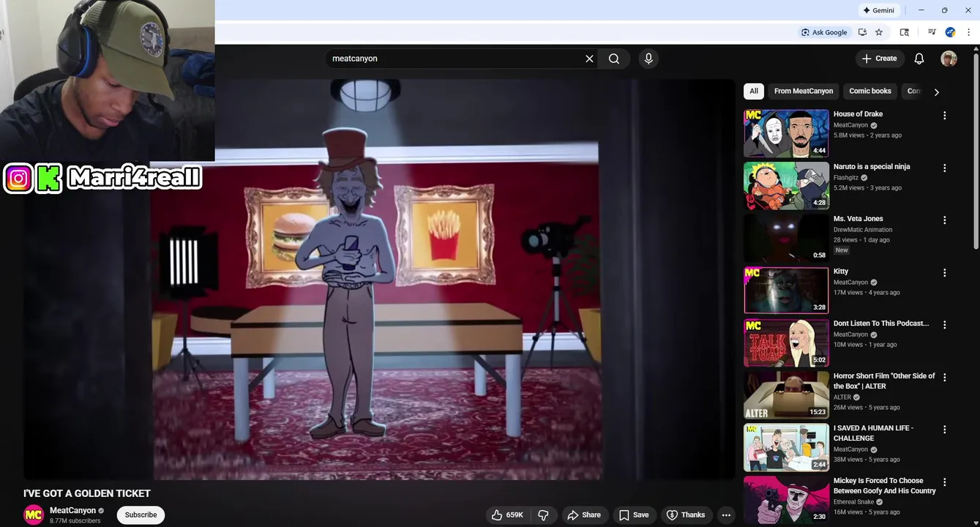Open the Dont Listen To This Podcast thumbnail
The image size is (980, 527).
click(x=786, y=343)
